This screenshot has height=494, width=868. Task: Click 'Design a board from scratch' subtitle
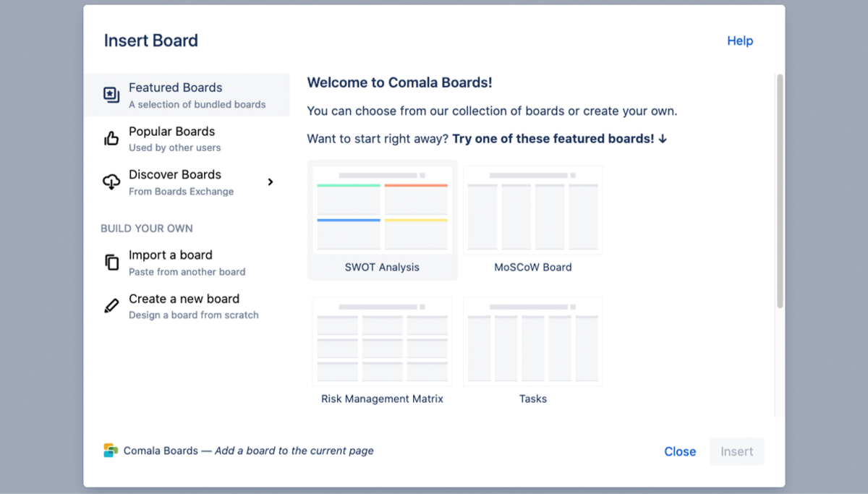[194, 315]
